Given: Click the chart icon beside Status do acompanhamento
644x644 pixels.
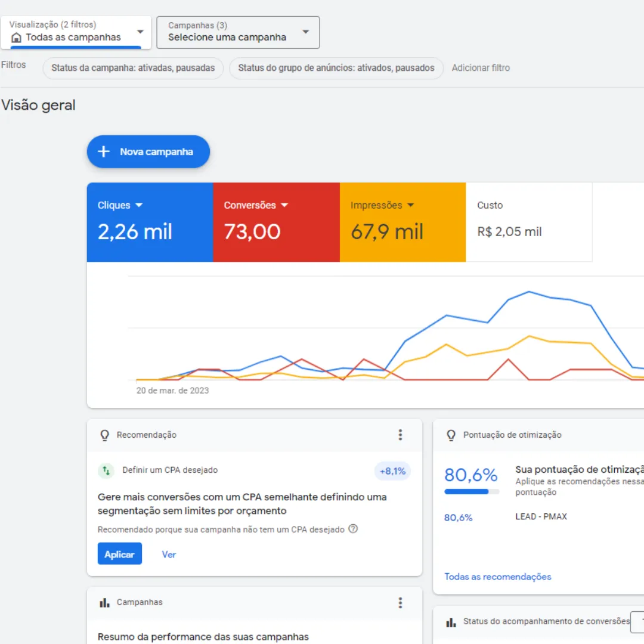Looking at the screenshot, I should click(x=451, y=622).
